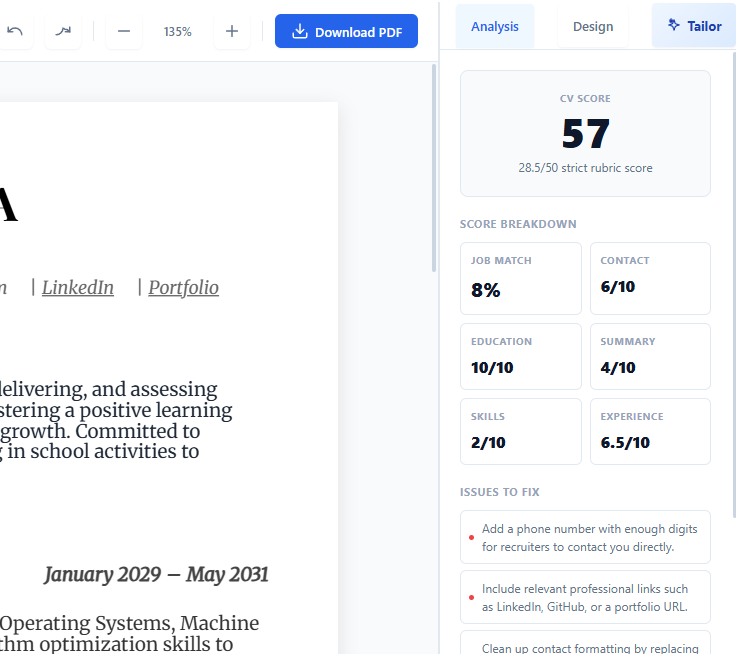Viewport: 736px width, 654px height.
Task: Open the LinkedIn link in the CV
Action: point(78,287)
